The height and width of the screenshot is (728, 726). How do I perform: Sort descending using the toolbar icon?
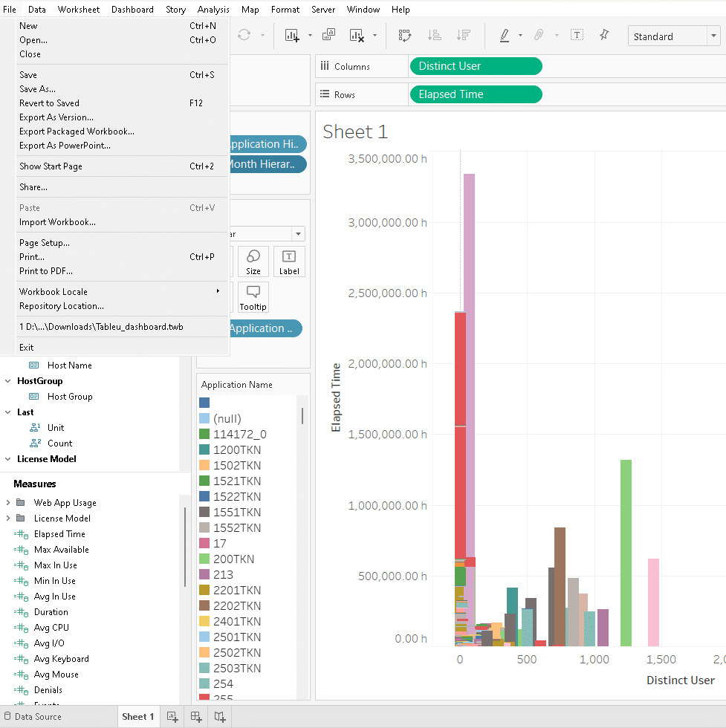click(464, 36)
